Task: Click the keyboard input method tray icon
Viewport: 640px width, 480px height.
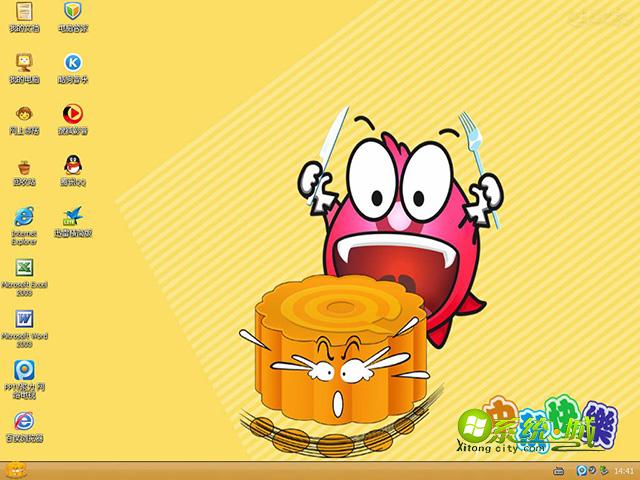Action: [560, 471]
